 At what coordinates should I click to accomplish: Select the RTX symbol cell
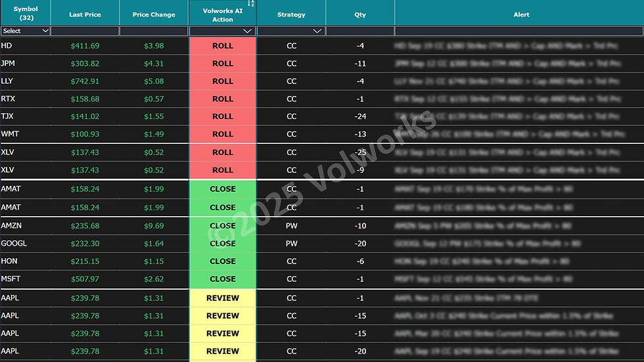point(26,99)
